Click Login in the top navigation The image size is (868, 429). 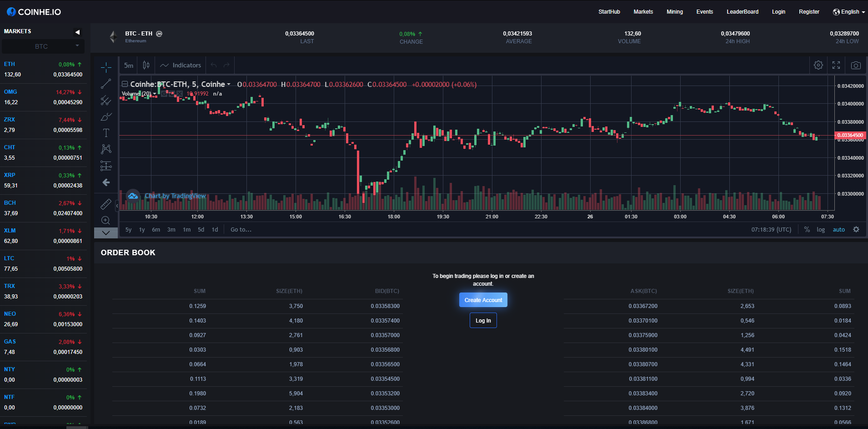coord(778,12)
